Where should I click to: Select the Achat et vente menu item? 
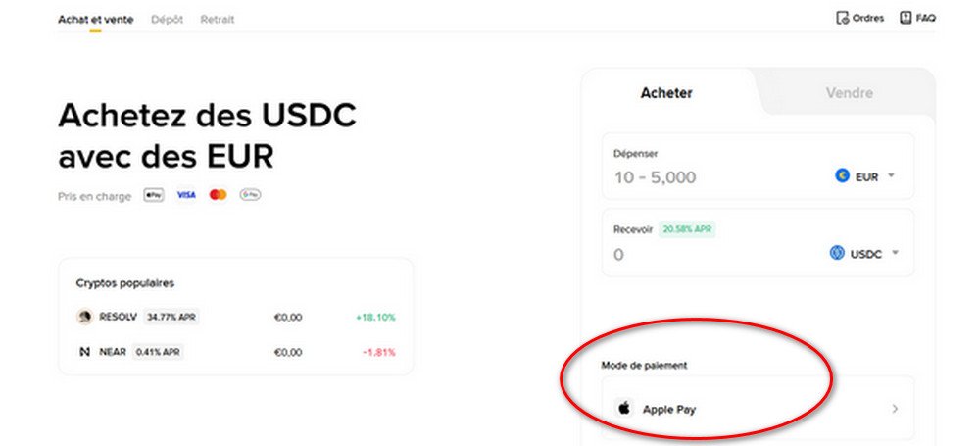click(95, 19)
